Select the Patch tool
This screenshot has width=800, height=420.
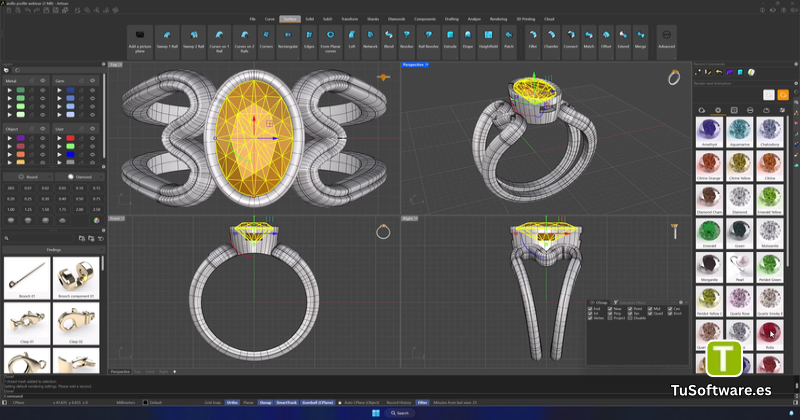coord(509,40)
